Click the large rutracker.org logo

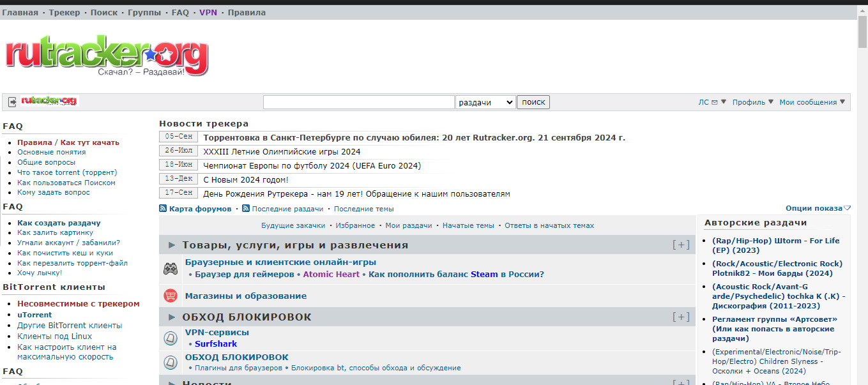(107, 56)
